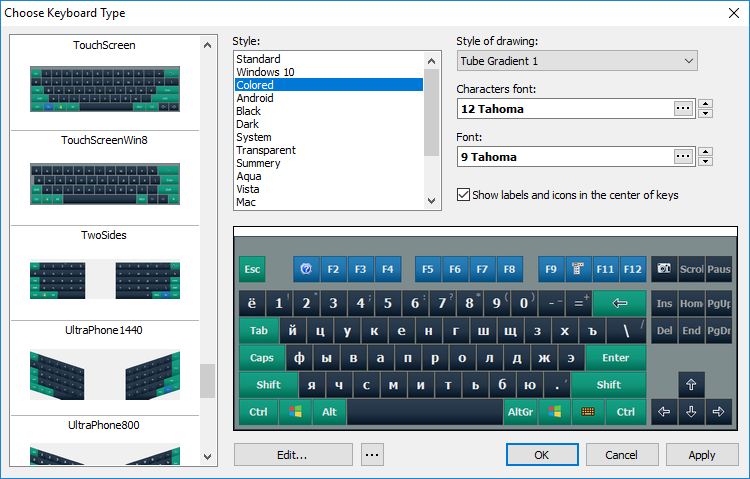This screenshot has width=750, height=479.
Task: Click the help icon key on preview keyboard
Action: (x=305, y=269)
